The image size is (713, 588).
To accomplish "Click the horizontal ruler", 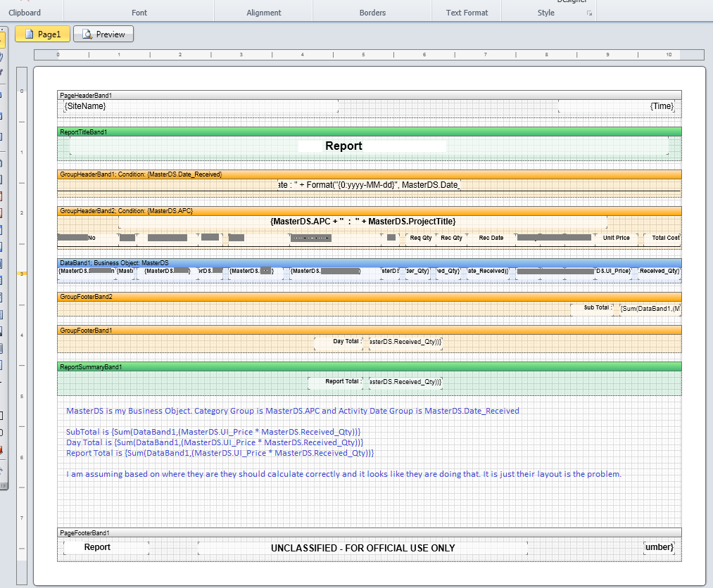I will point(370,55).
